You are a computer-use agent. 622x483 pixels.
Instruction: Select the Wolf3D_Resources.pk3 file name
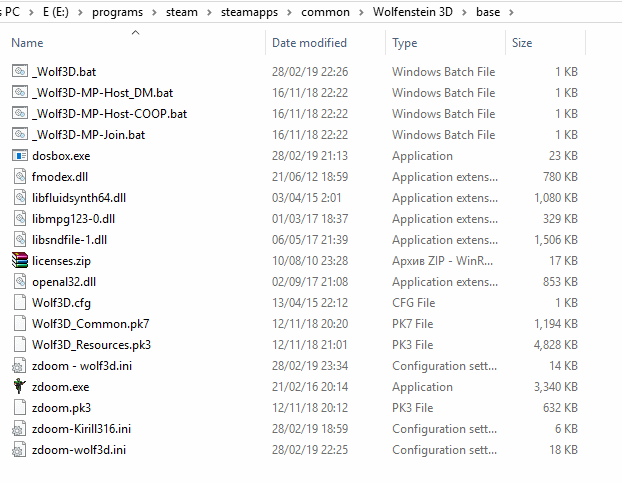point(91,345)
